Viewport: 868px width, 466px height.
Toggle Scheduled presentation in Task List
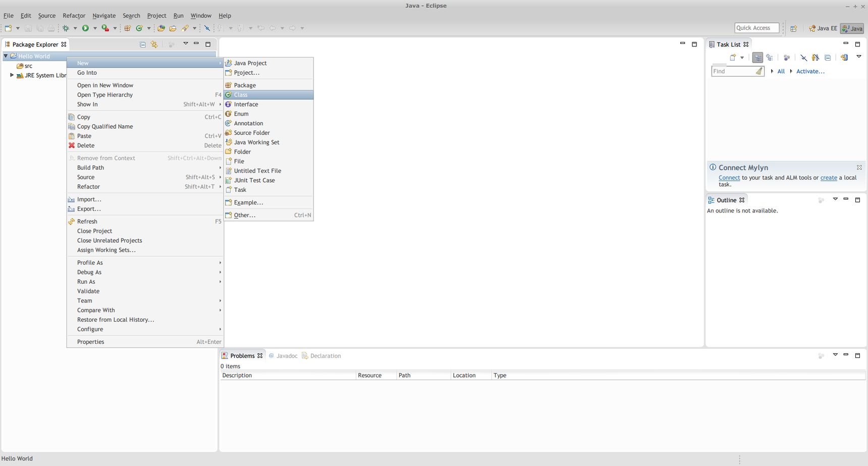(770, 58)
